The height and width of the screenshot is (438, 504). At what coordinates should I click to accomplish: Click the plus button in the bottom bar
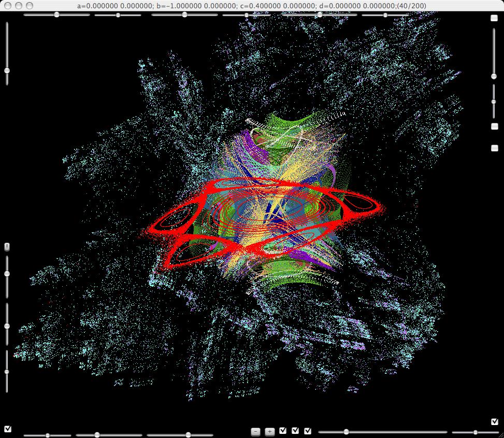coord(269,432)
